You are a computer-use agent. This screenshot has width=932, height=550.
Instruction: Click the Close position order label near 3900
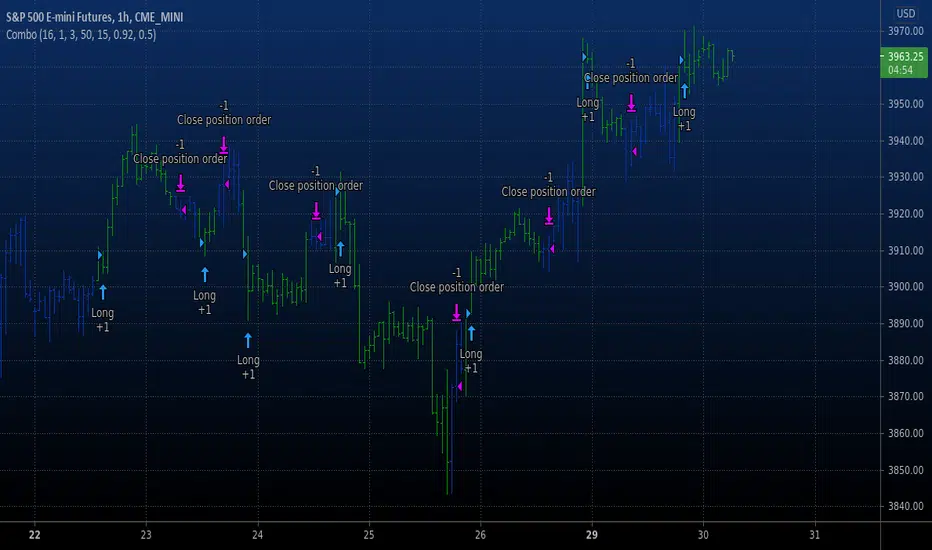pos(456,287)
